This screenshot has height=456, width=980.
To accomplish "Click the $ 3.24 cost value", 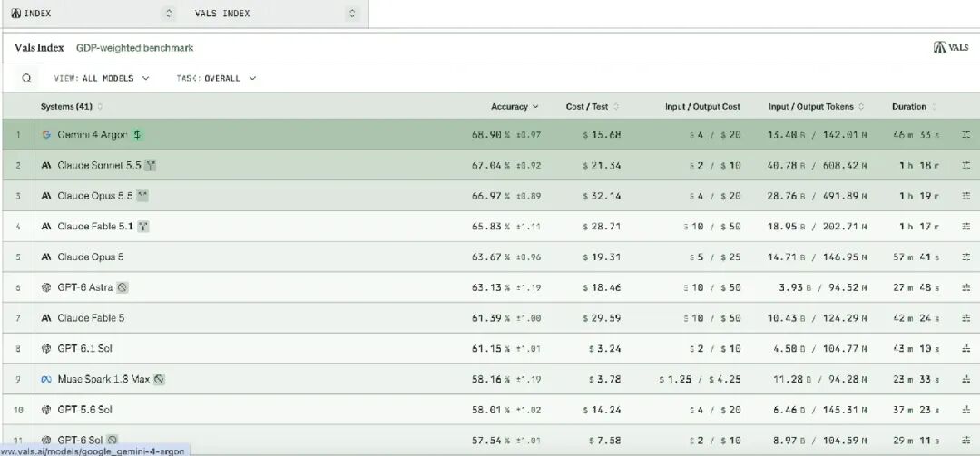I will click(x=604, y=348).
